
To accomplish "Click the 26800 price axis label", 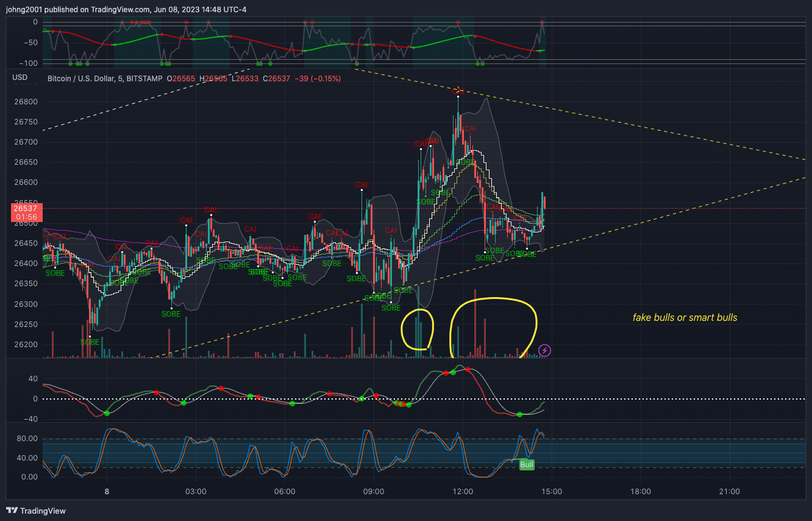I will pos(26,102).
